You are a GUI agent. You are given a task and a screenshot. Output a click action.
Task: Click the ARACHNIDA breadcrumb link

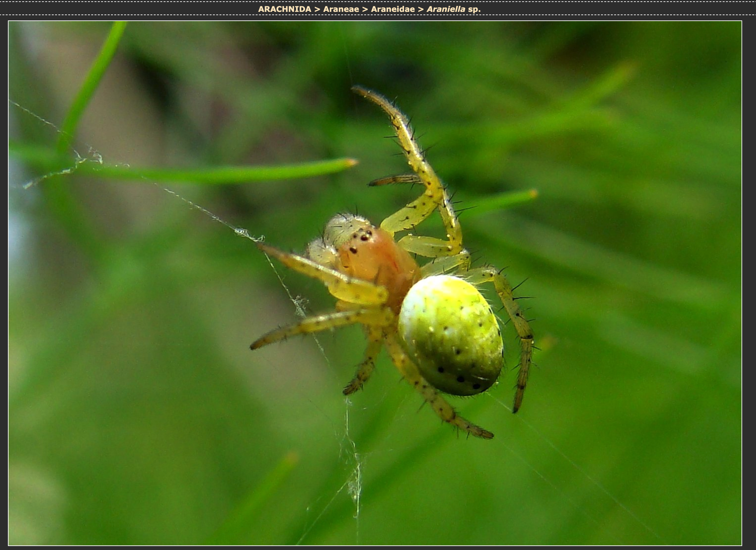284,9
